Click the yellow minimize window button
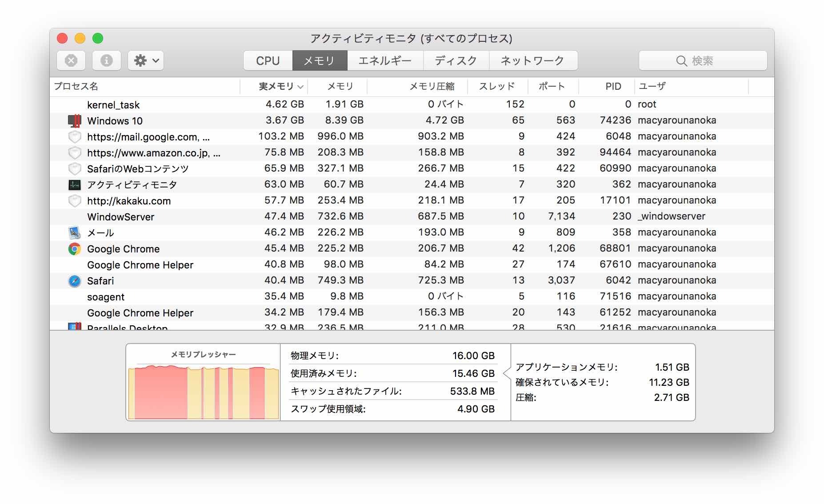 (x=80, y=38)
